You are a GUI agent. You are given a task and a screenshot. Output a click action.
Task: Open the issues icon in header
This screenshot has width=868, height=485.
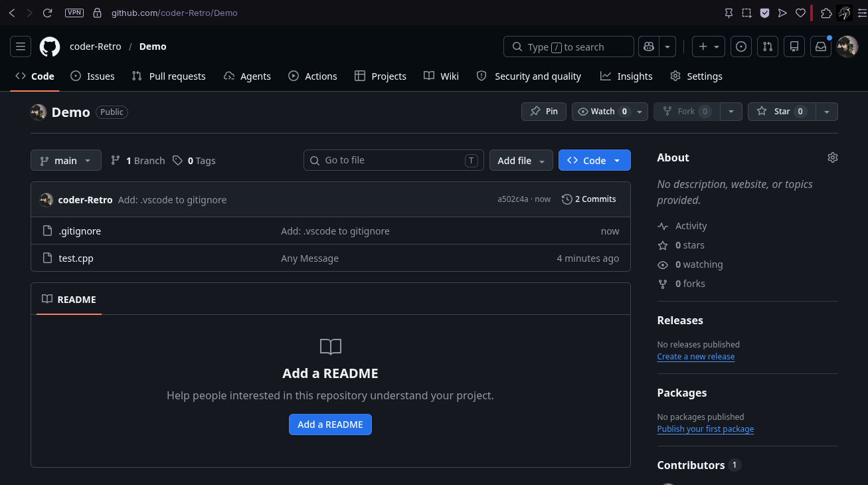(741, 47)
